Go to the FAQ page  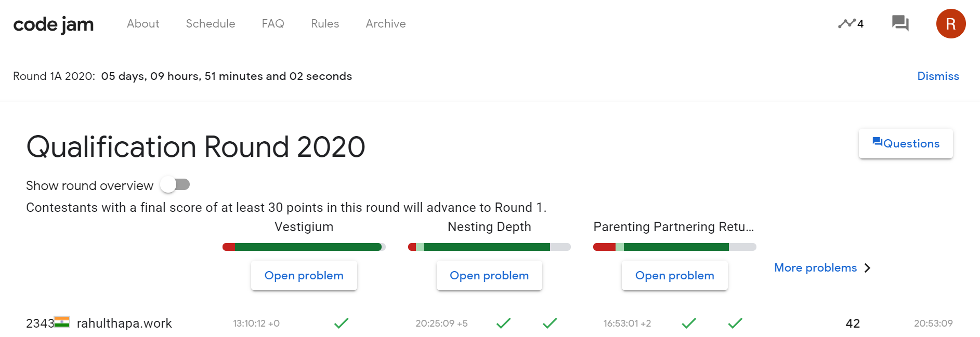(273, 24)
